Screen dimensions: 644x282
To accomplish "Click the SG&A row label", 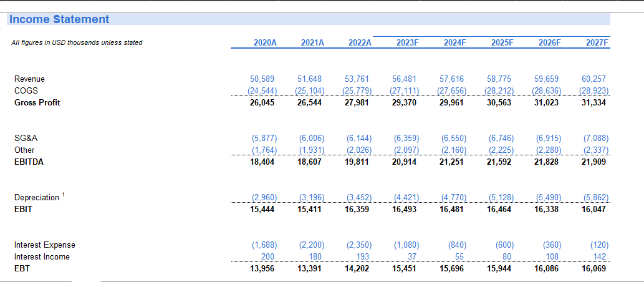I will pyautogui.click(x=25, y=138).
